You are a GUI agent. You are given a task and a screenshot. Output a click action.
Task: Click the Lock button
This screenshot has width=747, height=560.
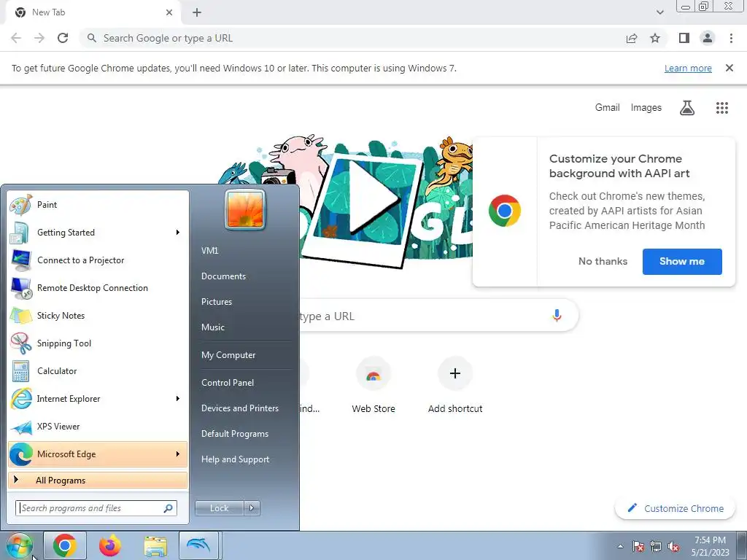tap(219, 508)
